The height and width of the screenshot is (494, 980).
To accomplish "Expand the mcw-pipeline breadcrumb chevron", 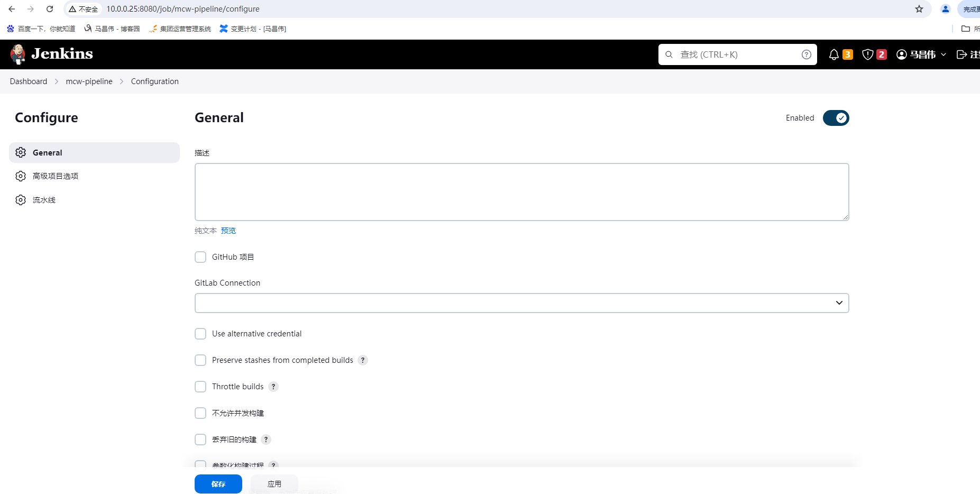I will pyautogui.click(x=122, y=81).
